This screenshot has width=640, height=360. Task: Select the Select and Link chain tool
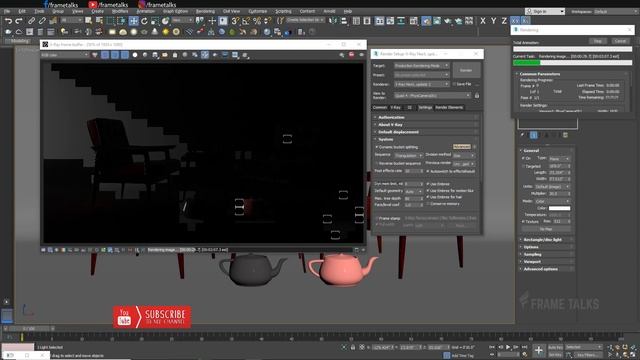(31, 21)
